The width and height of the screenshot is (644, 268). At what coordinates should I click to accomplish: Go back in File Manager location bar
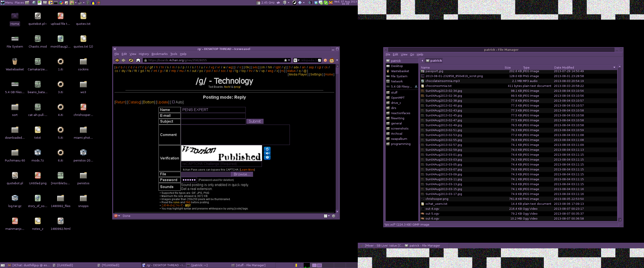(x=422, y=61)
